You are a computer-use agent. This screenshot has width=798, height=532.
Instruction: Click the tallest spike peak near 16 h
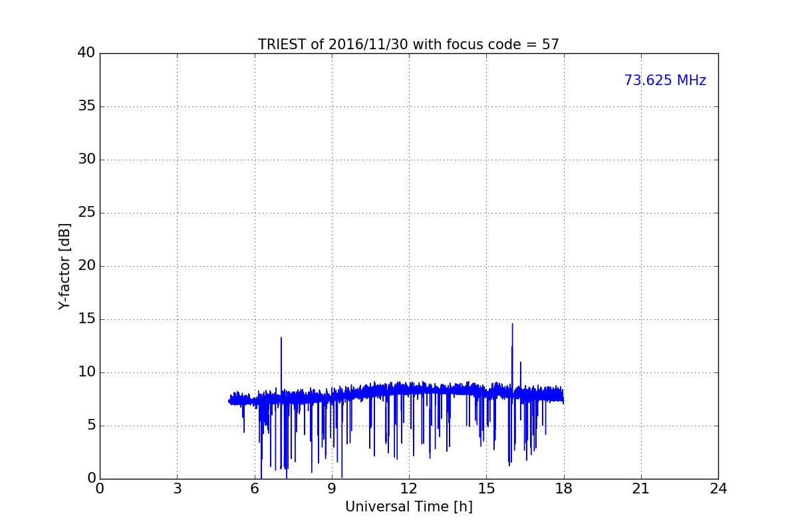point(512,324)
